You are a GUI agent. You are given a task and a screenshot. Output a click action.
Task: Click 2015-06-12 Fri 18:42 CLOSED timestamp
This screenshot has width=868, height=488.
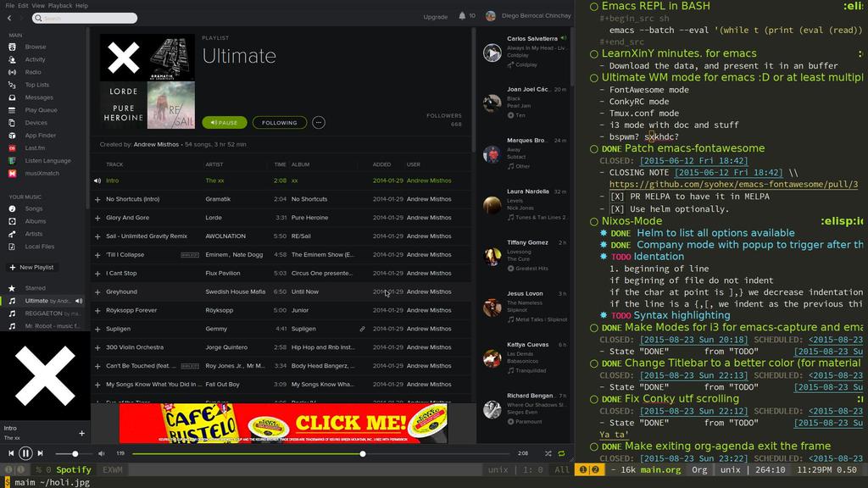click(x=693, y=161)
